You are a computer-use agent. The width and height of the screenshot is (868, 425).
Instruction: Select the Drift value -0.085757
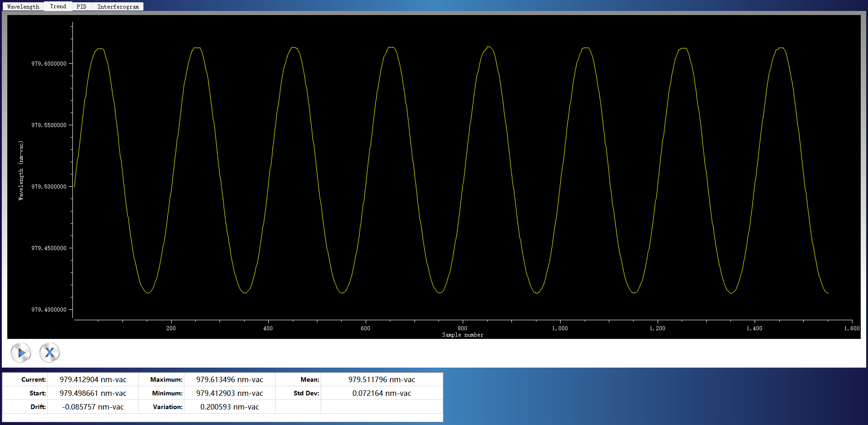(x=93, y=407)
